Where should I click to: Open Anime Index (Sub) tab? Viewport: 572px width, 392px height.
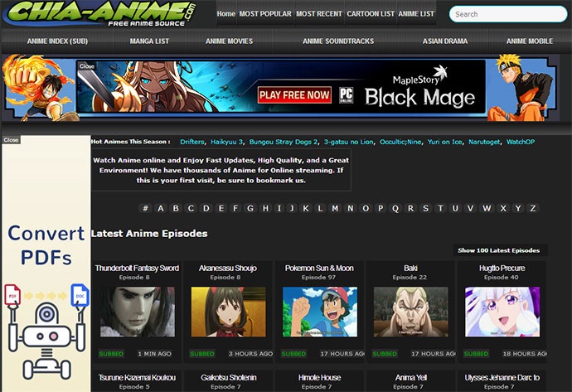(x=57, y=41)
